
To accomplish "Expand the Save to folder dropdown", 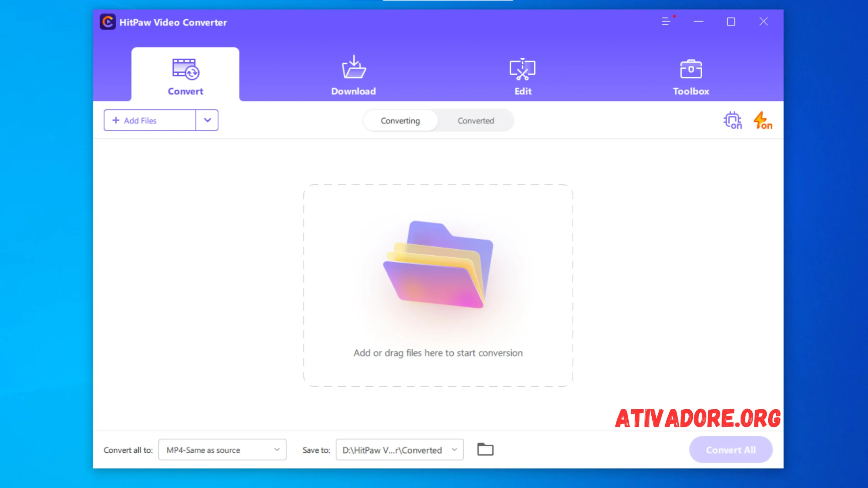I will click(x=454, y=450).
